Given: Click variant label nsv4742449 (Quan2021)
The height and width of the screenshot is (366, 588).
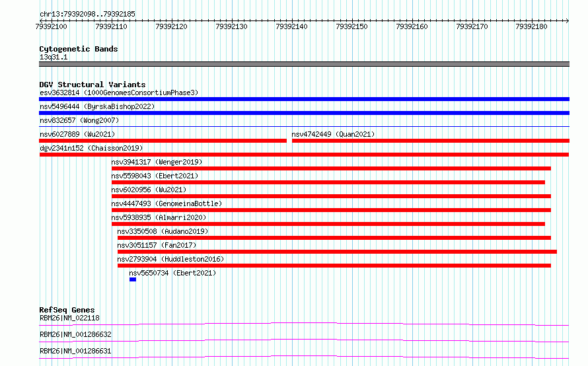Looking at the screenshot, I should click(333, 134).
